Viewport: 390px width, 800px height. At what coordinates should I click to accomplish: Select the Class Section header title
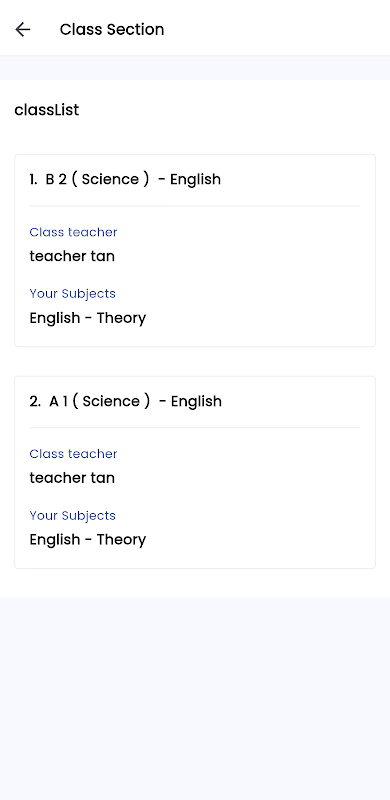112,30
